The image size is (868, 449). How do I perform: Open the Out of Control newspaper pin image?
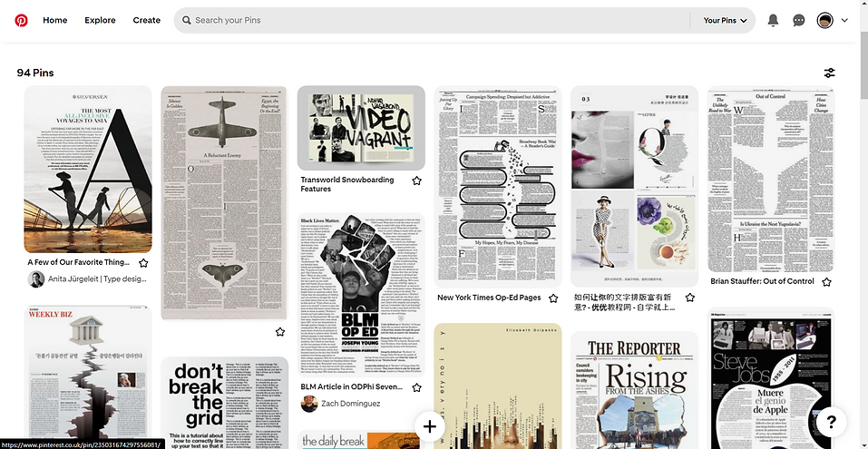click(x=771, y=179)
